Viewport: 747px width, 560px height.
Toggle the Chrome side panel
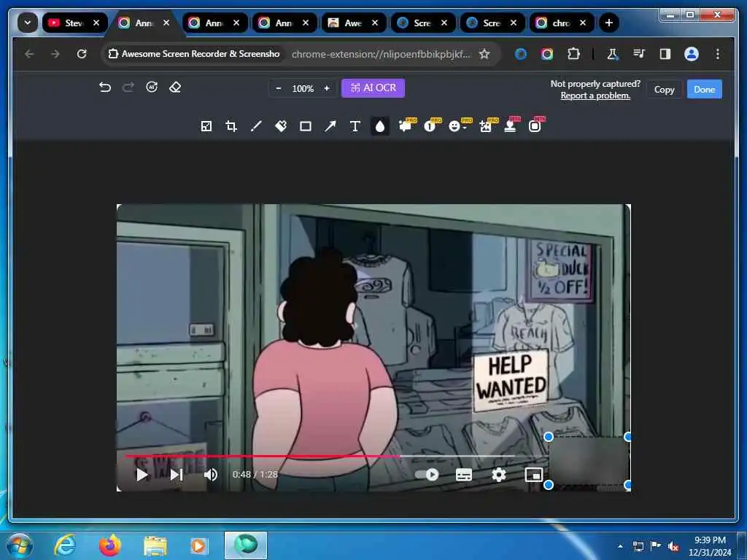pyautogui.click(x=665, y=54)
